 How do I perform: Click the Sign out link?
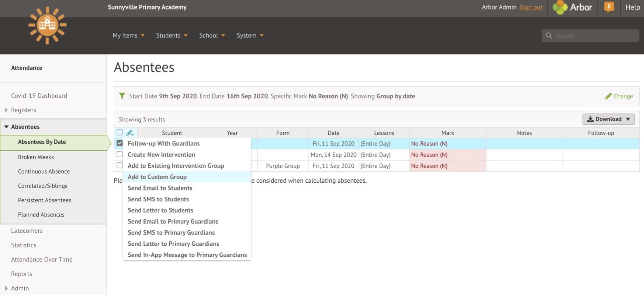click(x=531, y=7)
